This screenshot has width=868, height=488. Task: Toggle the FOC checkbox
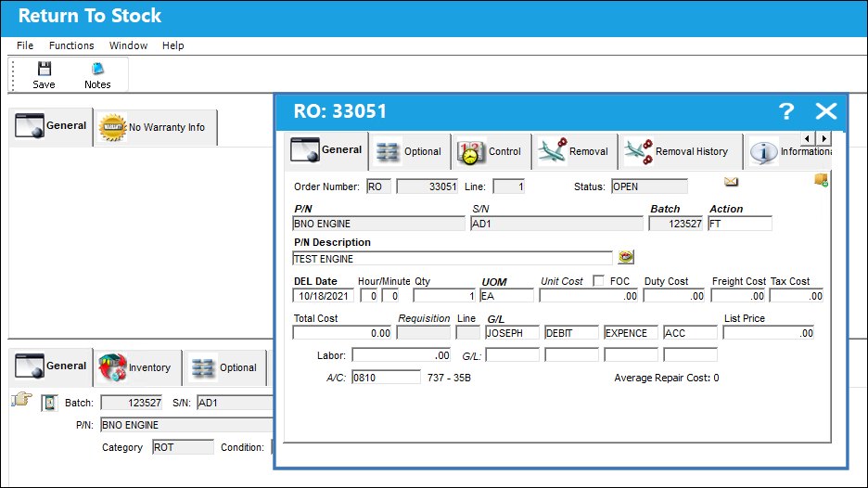point(598,281)
